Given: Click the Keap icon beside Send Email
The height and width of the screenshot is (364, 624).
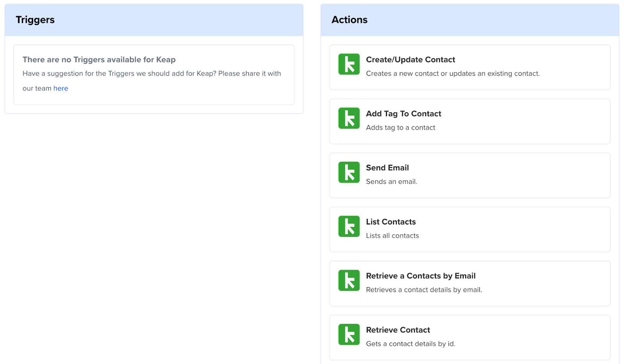Looking at the screenshot, I should pyautogui.click(x=349, y=172).
